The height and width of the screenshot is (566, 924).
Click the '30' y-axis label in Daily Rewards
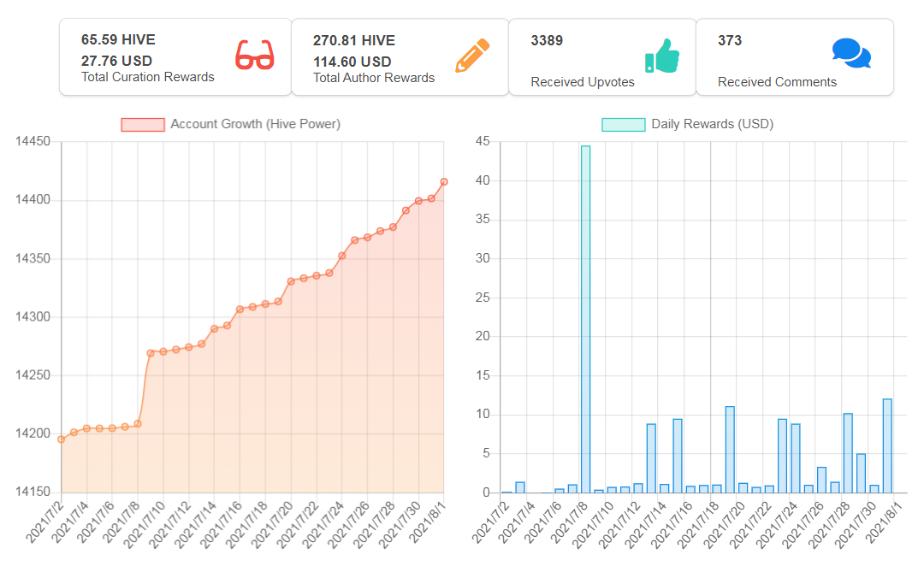pos(483,258)
